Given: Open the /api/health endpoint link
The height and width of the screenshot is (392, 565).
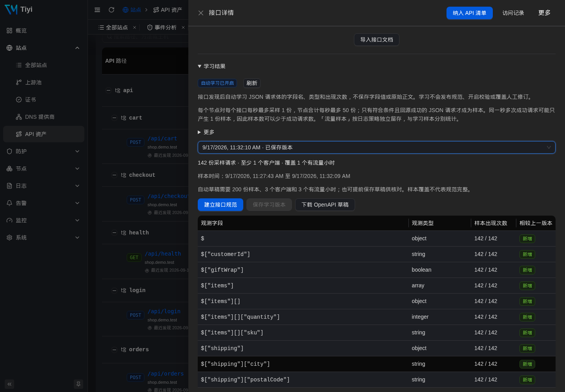Looking at the screenshot, I should [x=163, y=254].
